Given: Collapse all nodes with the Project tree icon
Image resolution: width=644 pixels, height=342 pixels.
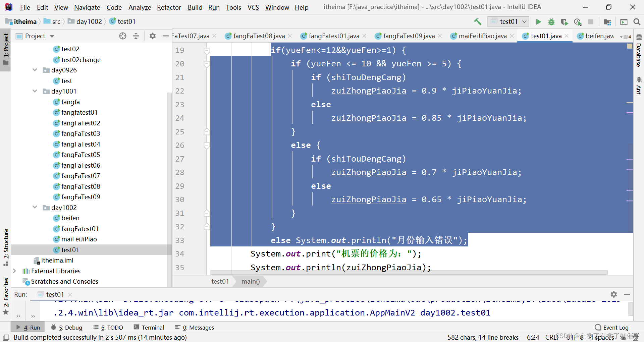Looking at the screenshot, I should (136, 36).
